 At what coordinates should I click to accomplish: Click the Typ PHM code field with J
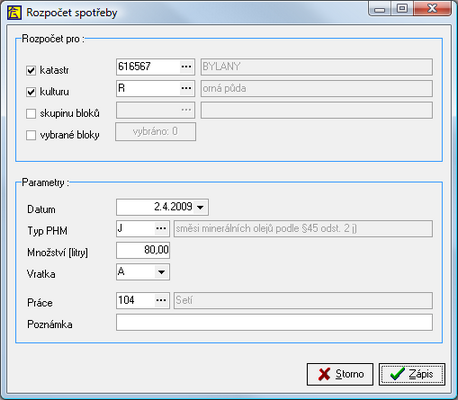click(x=136, y=229)
